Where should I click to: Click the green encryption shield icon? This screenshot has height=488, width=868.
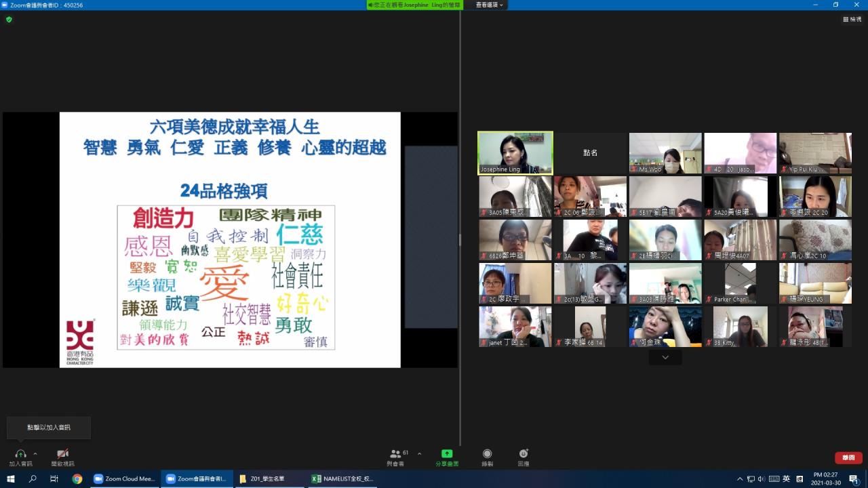click(x=9, y=20)
